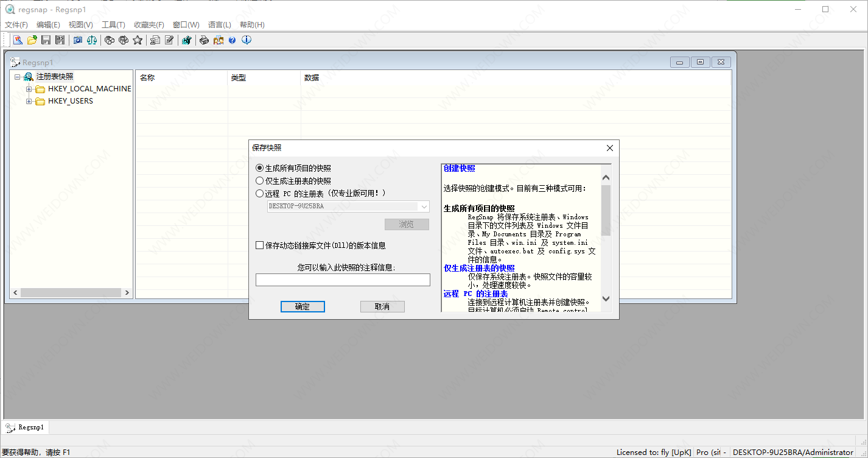Screen dimensions: 868x458
Task: Click the first binoculars find icon
Action: 110,40
